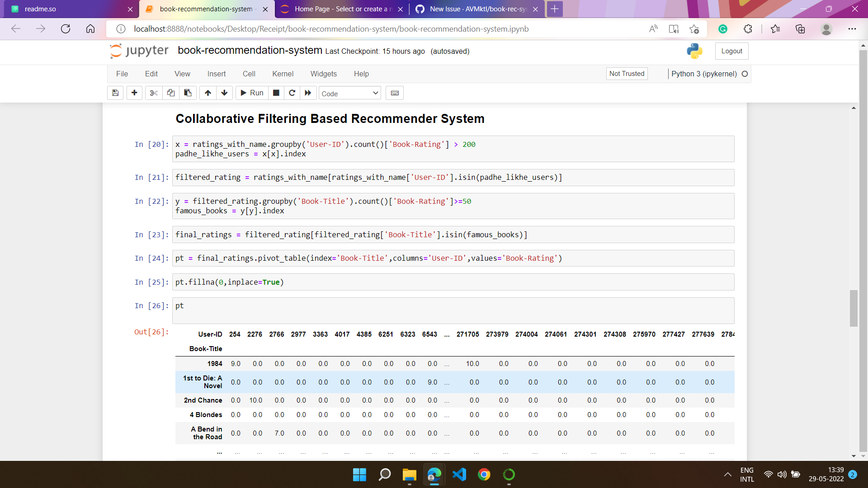Save the notebook with the floppy icon
Screen dimensions: 868x488
[x=115, y=93]
